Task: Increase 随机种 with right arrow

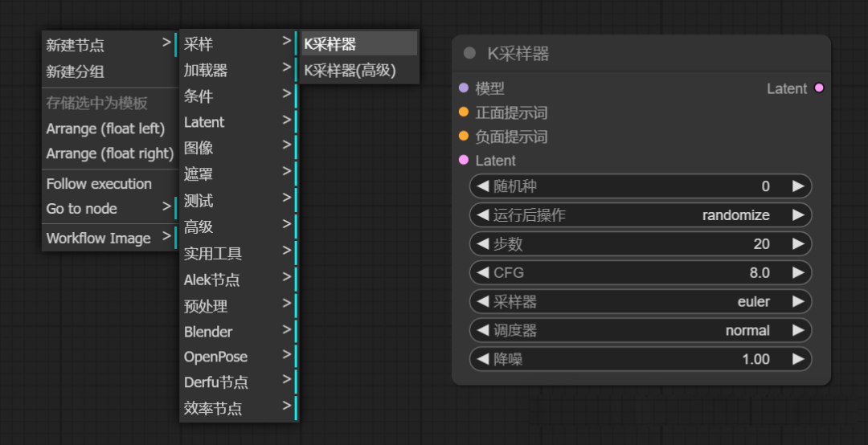Action: pyautogui.click(x=798, y=186)
